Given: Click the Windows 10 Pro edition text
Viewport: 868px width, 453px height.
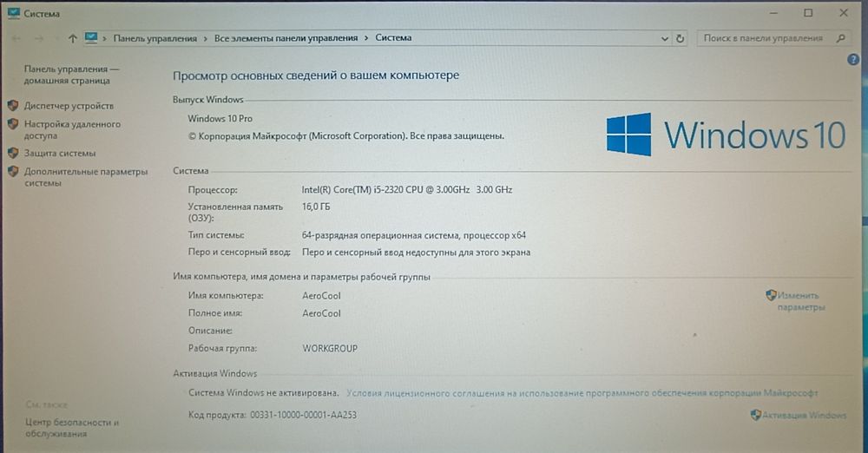Looking at the screenshot, I should click(x=220, y=119).
